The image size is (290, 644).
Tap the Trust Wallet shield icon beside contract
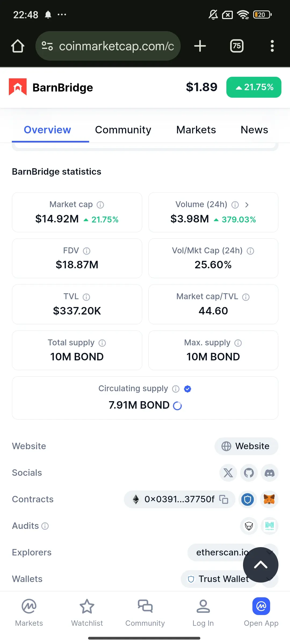tap(248, 499)
